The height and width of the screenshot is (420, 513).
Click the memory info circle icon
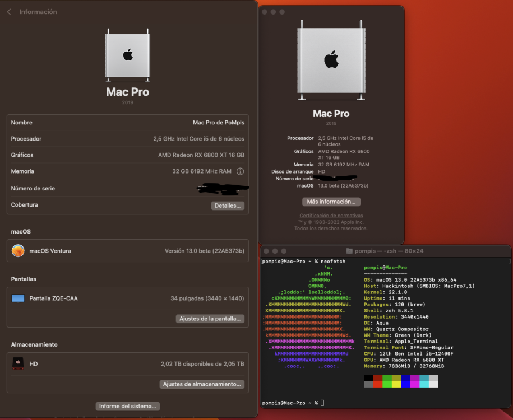tap(240, 171)
